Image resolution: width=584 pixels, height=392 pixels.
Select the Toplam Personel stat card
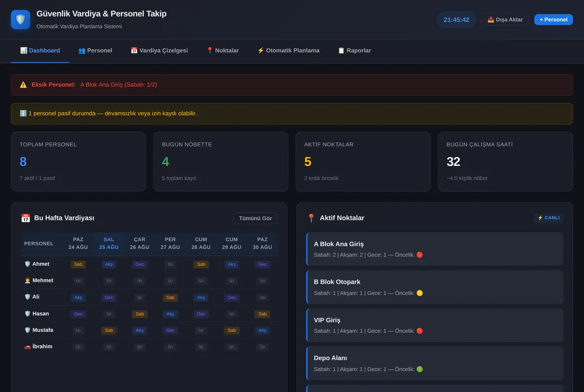[78, 161]
